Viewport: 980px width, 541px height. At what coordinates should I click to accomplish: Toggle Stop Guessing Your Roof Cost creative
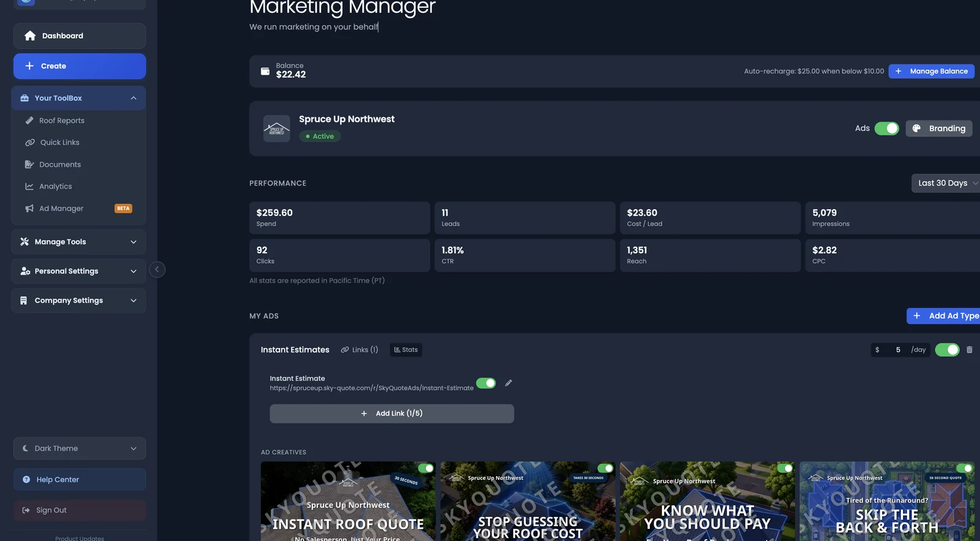click(x=605, y=468)
